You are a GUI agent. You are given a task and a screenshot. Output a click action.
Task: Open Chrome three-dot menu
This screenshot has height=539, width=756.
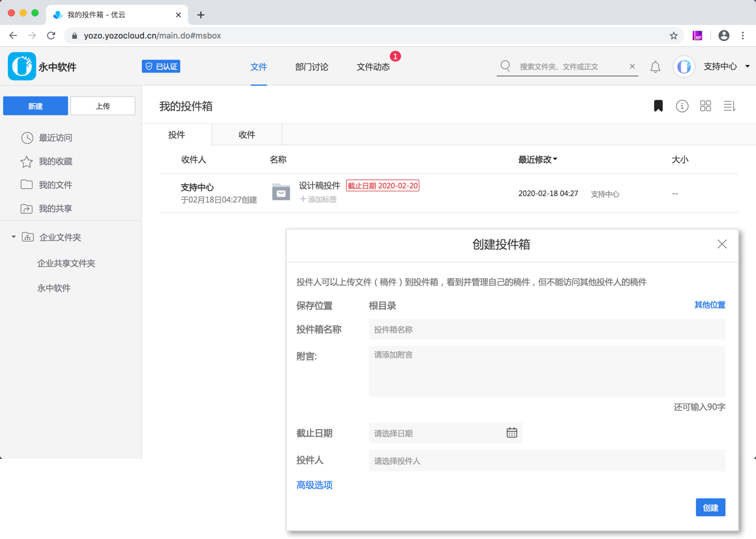[743, 36]
